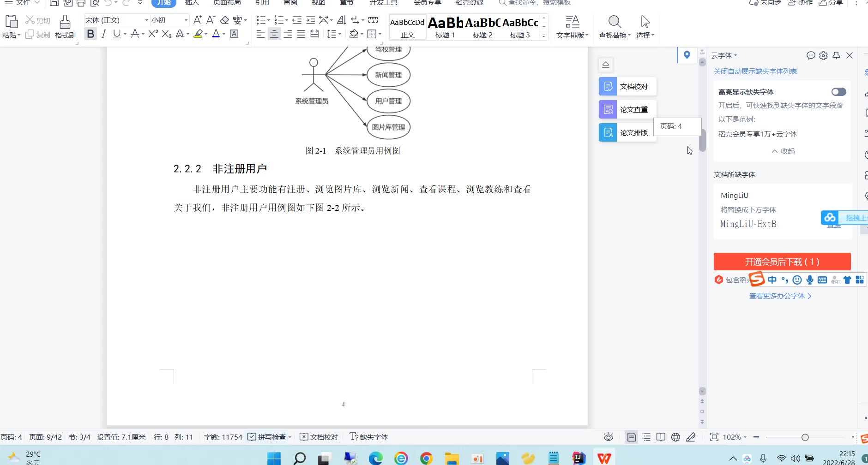Clear formatting with the eraser icon
This screenshot has height=465, width=868.
[x=224, y=20]
